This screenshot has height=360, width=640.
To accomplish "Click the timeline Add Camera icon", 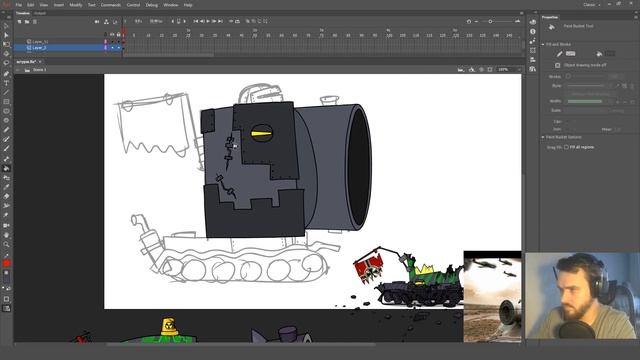I will click(x=97, y=22).
